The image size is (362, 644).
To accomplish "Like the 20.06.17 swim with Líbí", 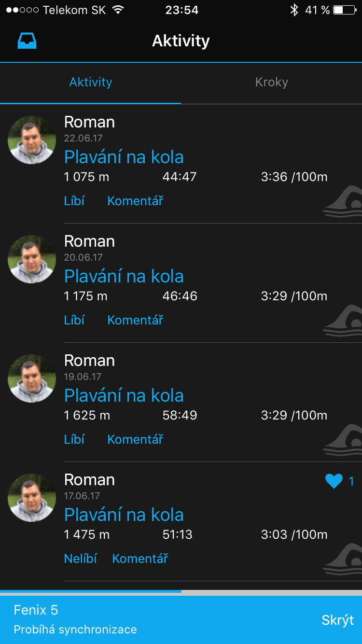I will coord(74,320).
